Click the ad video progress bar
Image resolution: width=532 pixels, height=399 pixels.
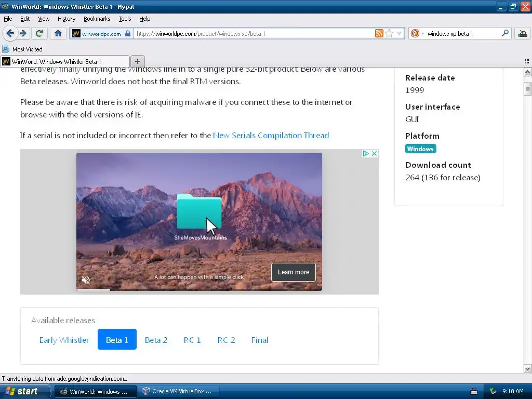coord(199,290)
